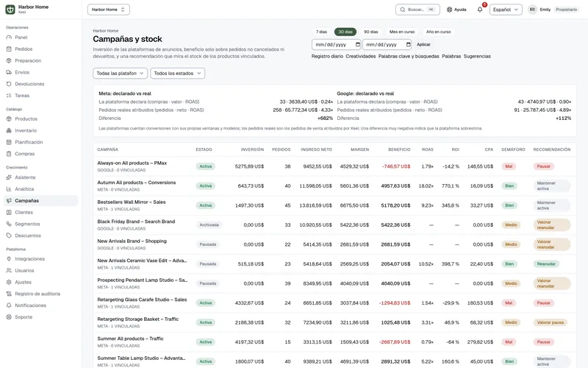The width and height of the screenshot is (588, 368).
Task: Click the Harbor Home breadcrumb above title
Action: 105,31
